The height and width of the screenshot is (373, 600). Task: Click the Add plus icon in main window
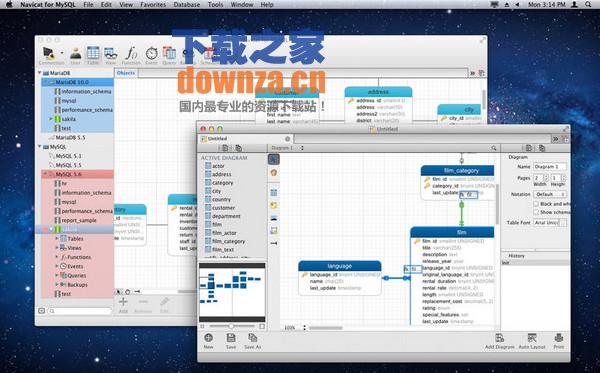click(x=123, y=301)
